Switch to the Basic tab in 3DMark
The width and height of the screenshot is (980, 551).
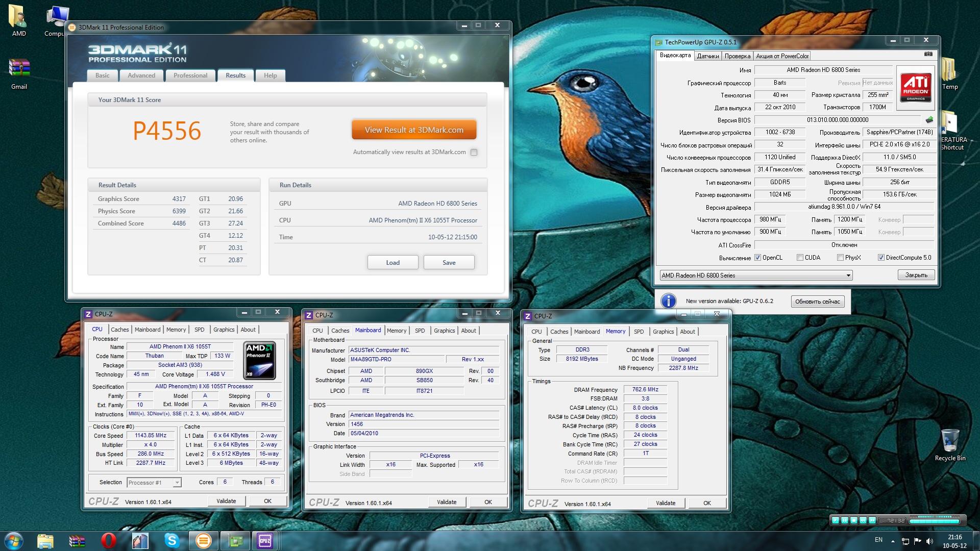pyautogui.click(x=103, y=76)
